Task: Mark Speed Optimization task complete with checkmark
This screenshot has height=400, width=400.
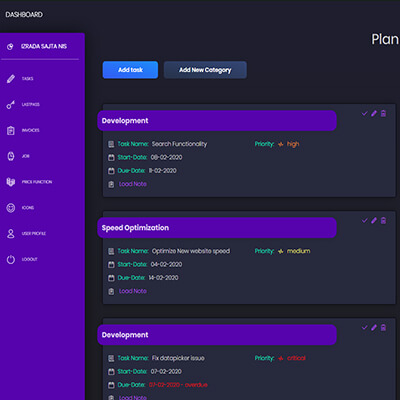Action: tap(364, 221)
